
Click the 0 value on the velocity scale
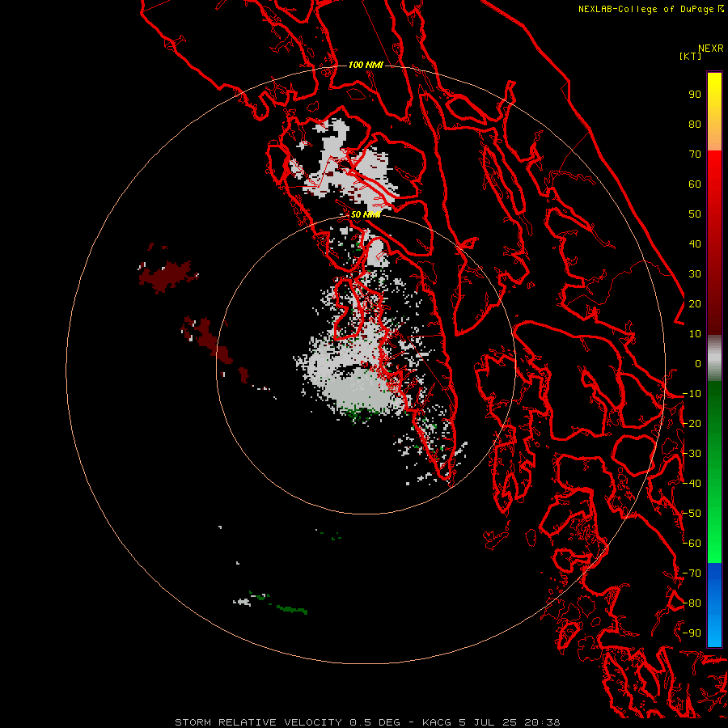tap(698, 364)
